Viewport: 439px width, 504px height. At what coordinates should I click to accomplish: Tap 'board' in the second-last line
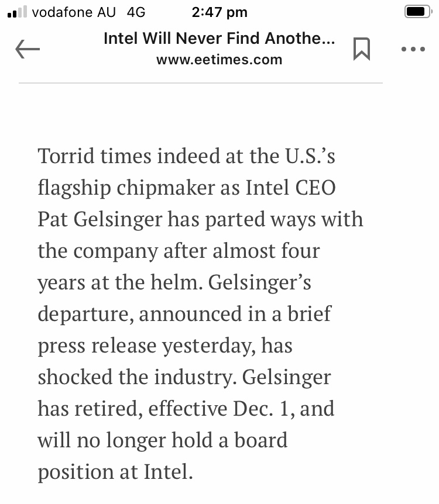(260, 440)
